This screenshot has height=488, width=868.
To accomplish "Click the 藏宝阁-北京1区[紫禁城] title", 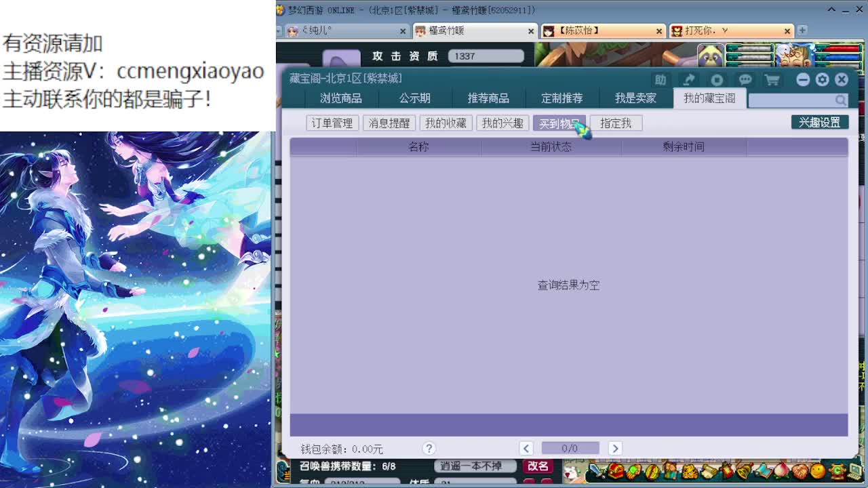I will 346,79.
